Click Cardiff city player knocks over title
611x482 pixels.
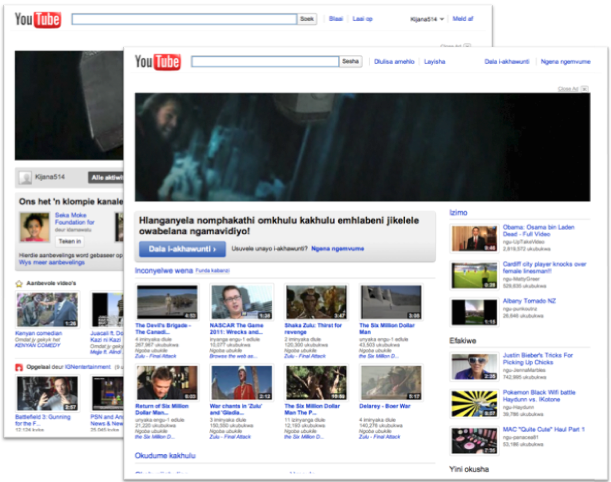(544, 267)
